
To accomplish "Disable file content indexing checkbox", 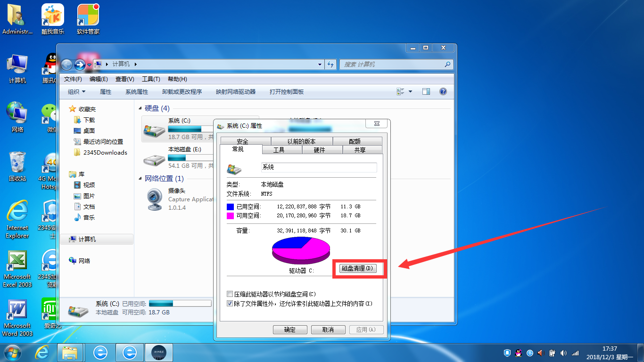I will coord(230,303).
